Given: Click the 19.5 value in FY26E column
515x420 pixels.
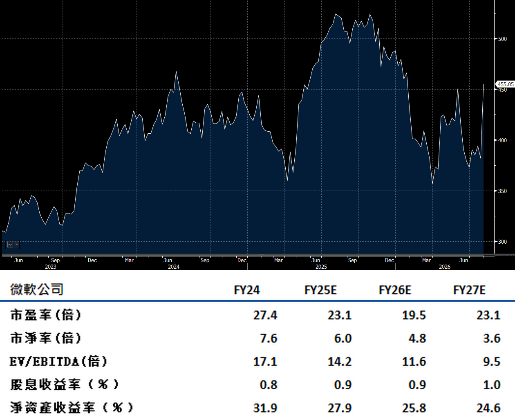Looking at the screenshot, I should tap(414, 315).
